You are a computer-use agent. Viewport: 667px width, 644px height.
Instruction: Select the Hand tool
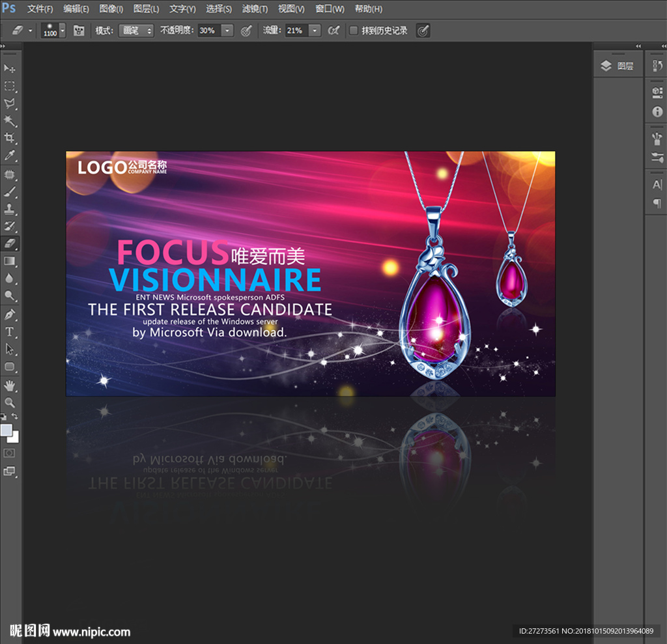click(x=9, y=385)
